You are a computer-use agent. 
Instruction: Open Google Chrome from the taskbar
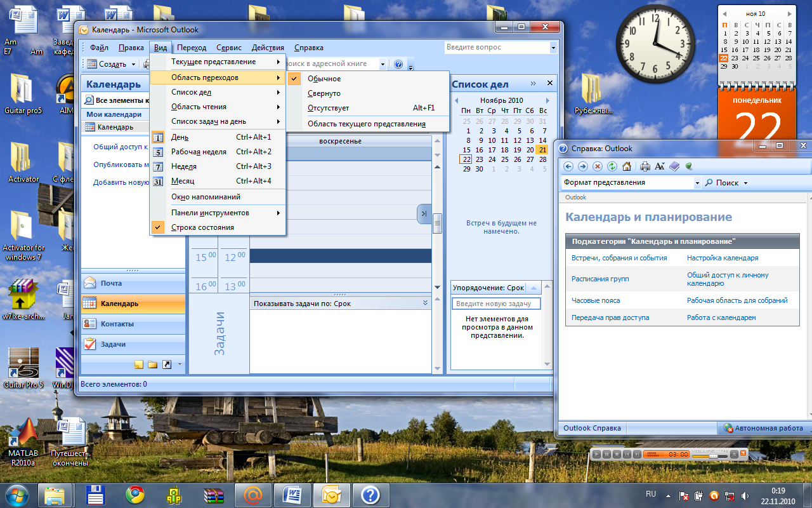coord(134,495)
